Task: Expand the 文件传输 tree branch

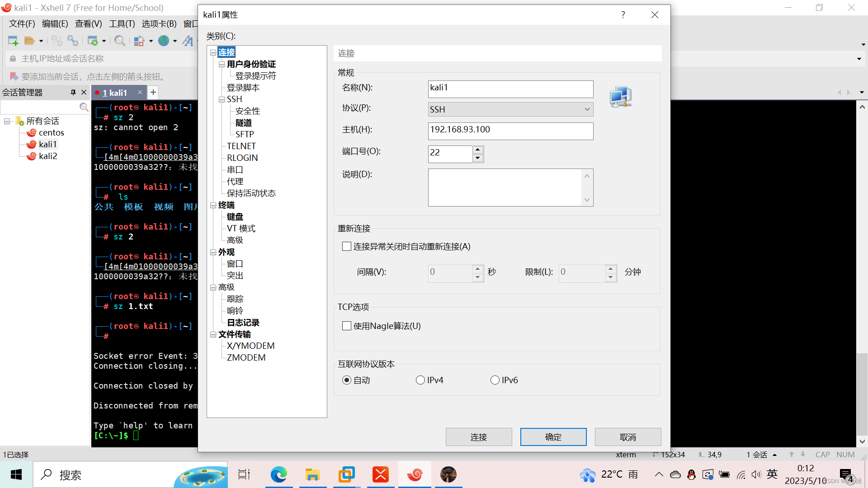Action: point(213,334)
